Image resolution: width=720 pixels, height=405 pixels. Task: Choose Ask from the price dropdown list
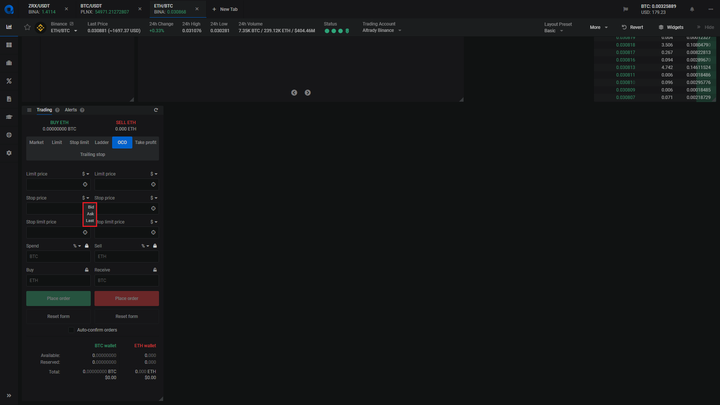(x=90, y=214)
